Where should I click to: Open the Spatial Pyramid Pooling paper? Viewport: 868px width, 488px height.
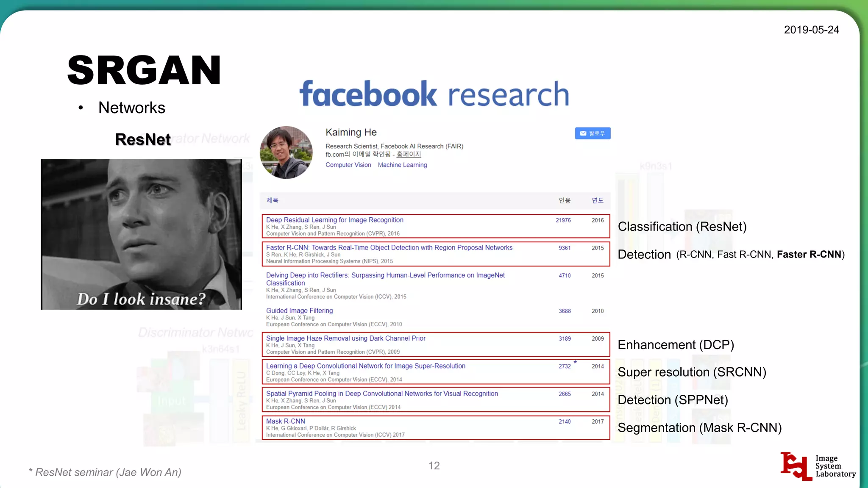(x=382, y=394)
